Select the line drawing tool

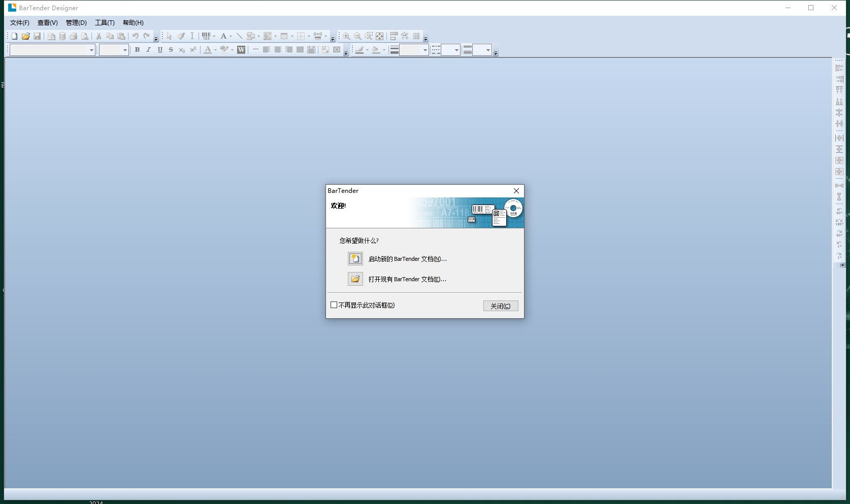coord(239,36)
